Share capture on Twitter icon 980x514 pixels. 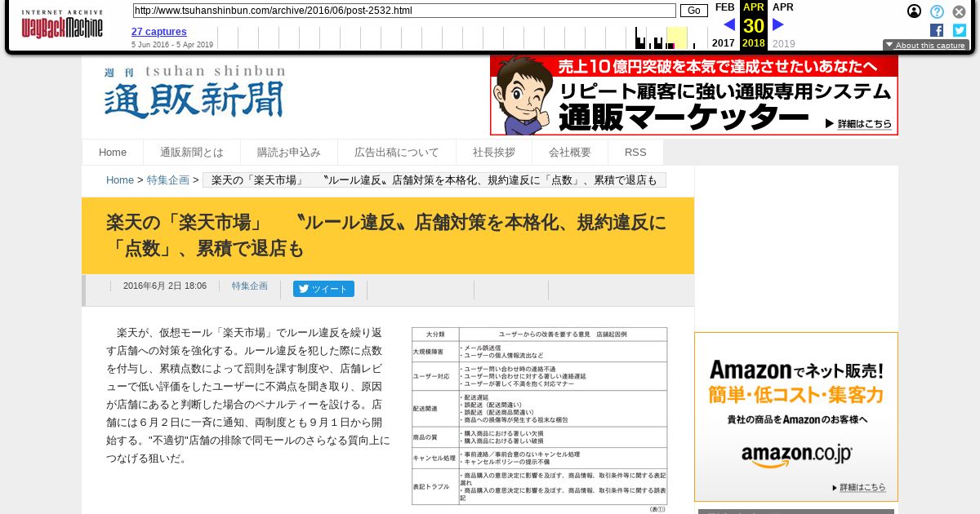[x=960, y=30]
